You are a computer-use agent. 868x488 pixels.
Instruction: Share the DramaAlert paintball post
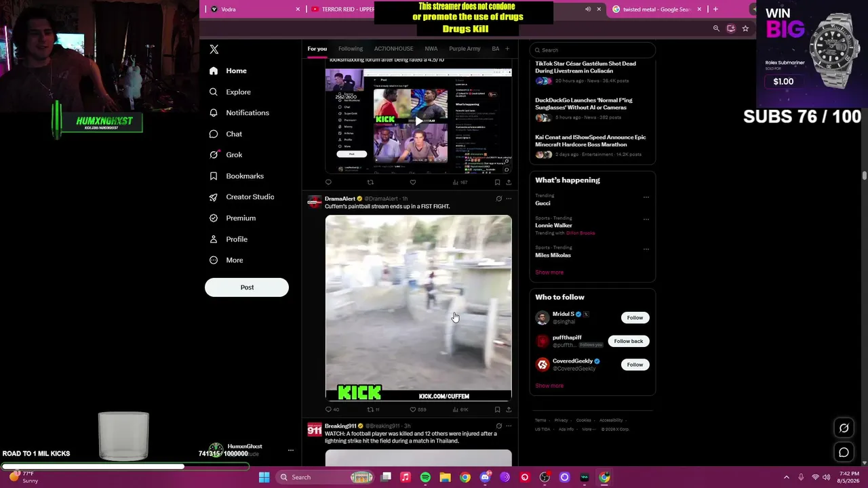point(509,409)
